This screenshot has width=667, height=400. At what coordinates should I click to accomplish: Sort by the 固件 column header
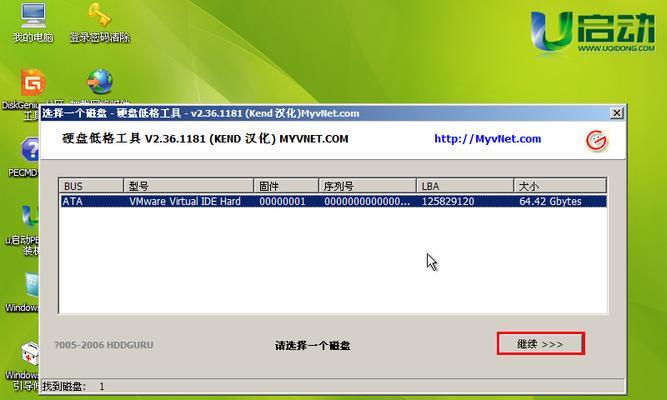pos(286,186)
